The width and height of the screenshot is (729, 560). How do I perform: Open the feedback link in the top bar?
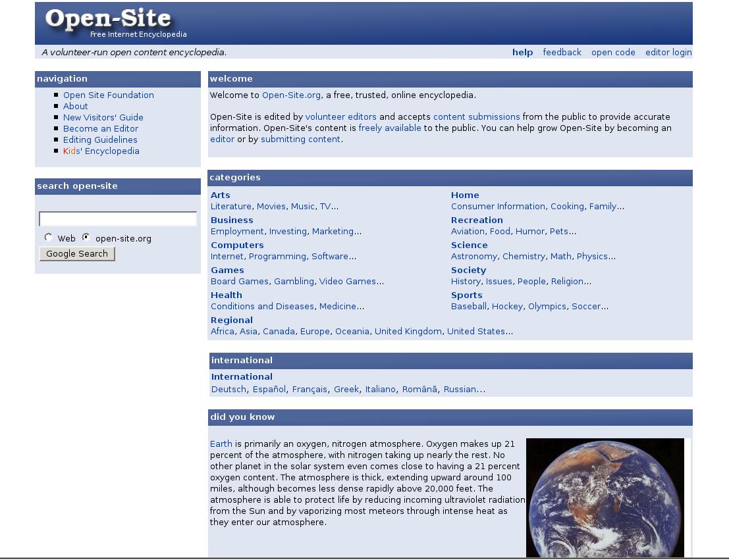point(562,52)
